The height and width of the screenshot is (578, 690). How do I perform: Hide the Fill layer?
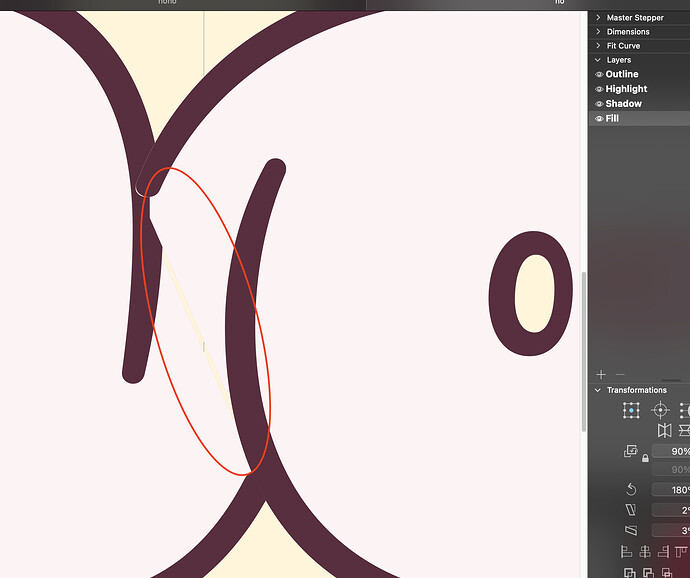[599, 118]
